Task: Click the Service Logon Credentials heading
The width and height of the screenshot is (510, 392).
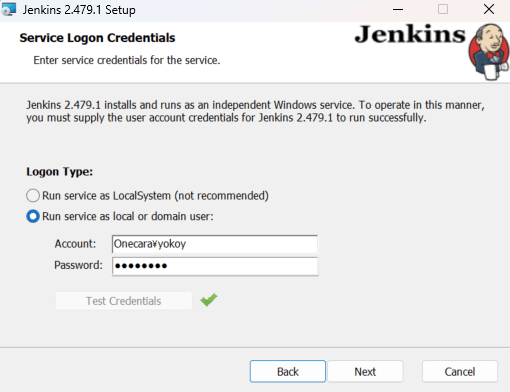Action: (x=97, y=38)
